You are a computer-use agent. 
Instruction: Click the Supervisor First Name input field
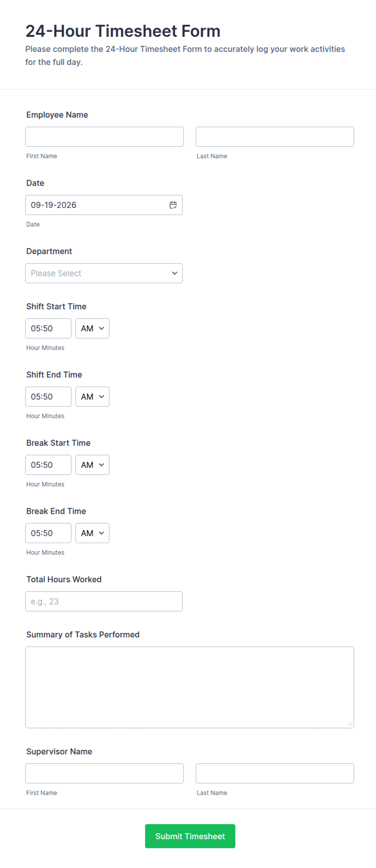104,774
